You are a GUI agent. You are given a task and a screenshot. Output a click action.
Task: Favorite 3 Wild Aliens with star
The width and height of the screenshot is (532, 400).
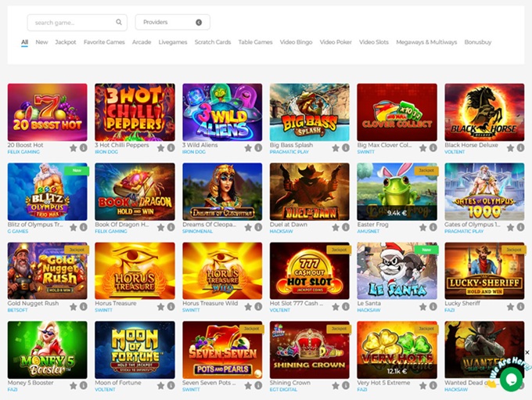pos(248,147)
